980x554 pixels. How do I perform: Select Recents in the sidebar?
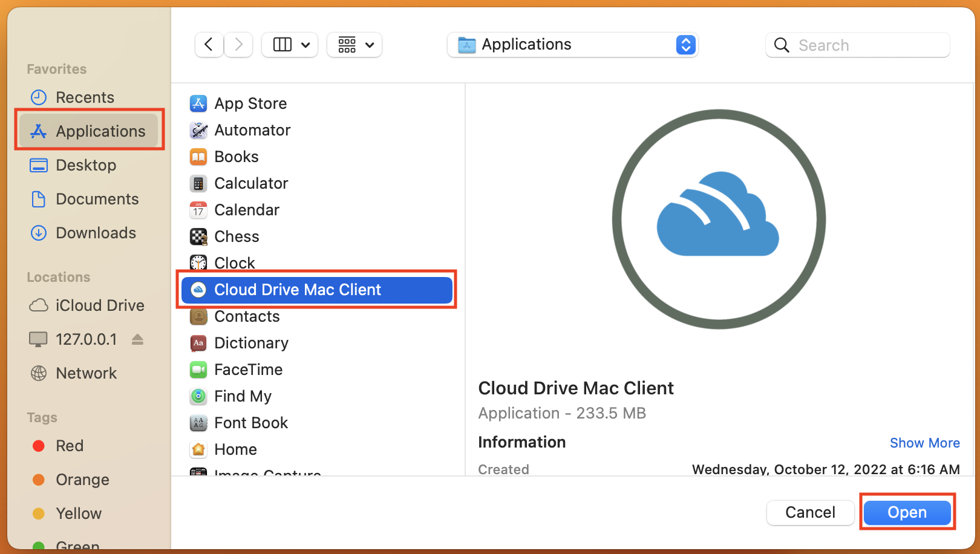click(x=88, y=97)
